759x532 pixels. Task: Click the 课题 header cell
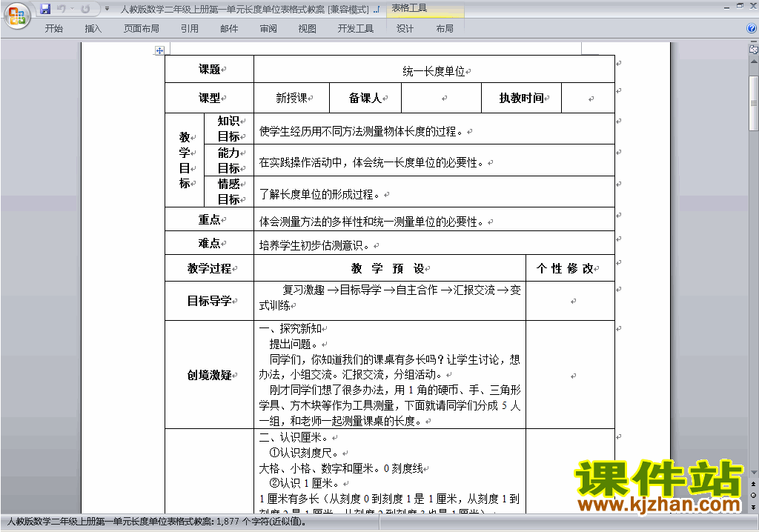(209, 69)
